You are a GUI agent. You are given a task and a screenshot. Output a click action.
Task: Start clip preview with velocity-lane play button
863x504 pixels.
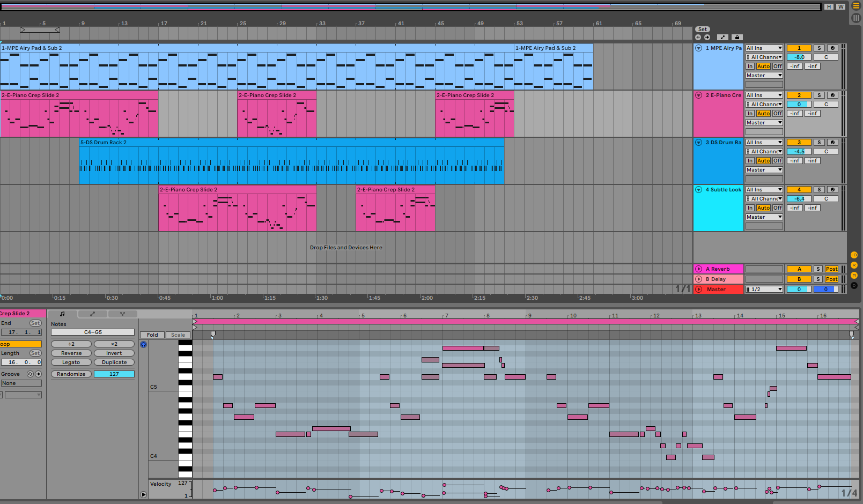(x=143, y=495)
